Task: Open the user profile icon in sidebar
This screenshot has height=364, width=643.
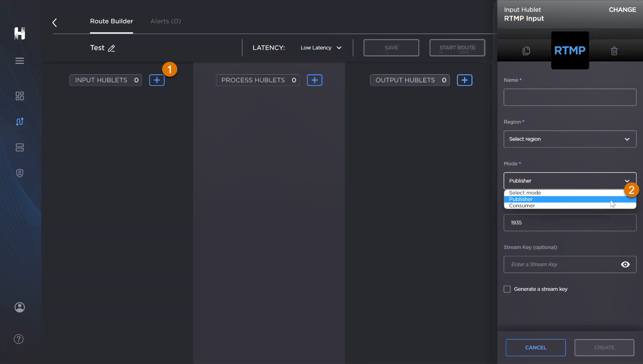Action: pos(19,307)
